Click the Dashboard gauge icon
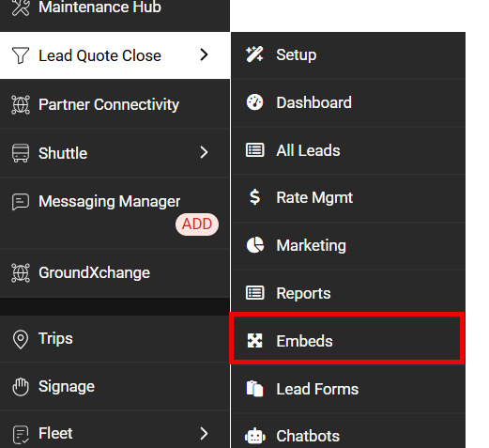489x448 pixels. [254, 102]
